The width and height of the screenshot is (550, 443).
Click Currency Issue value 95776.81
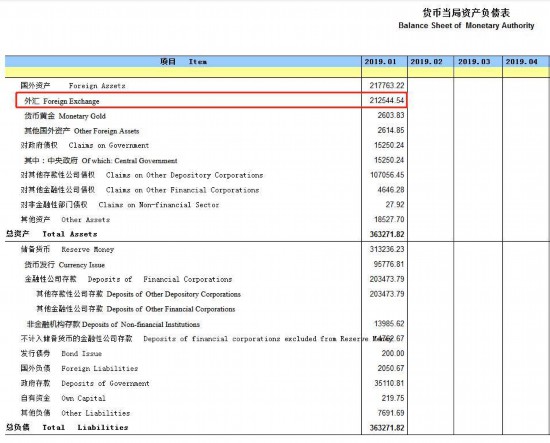point(389,264)
